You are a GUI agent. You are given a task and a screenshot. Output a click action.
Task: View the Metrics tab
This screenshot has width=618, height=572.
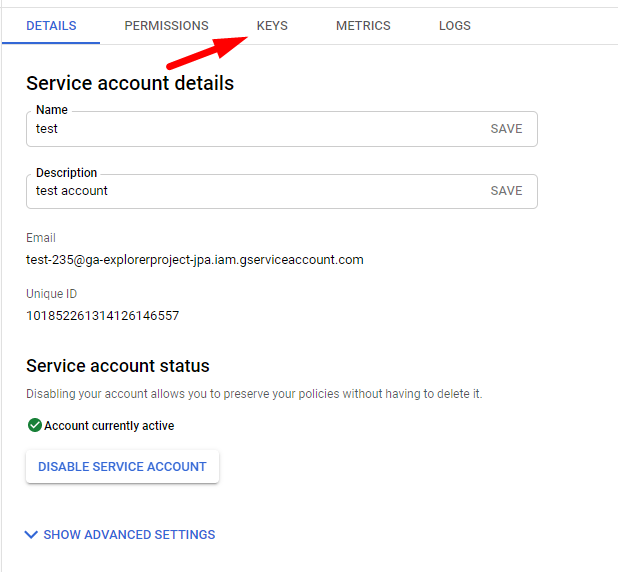click(x=363, y=26)
